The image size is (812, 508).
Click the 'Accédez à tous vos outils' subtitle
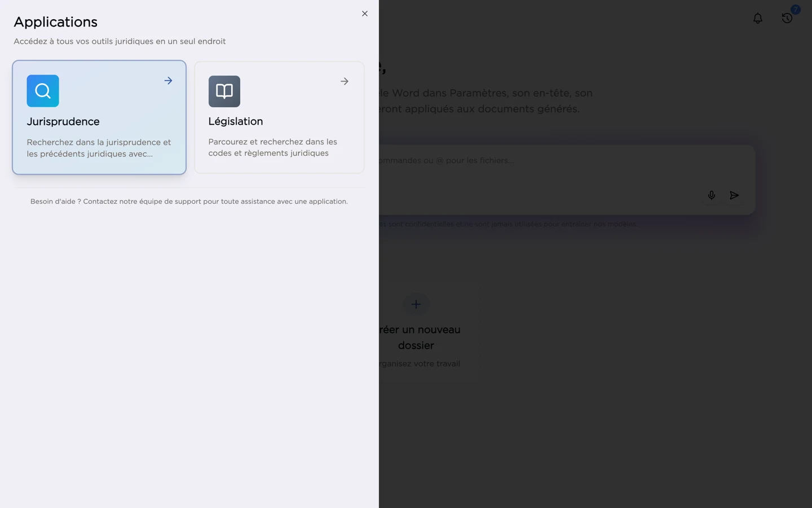coord(120,41)
